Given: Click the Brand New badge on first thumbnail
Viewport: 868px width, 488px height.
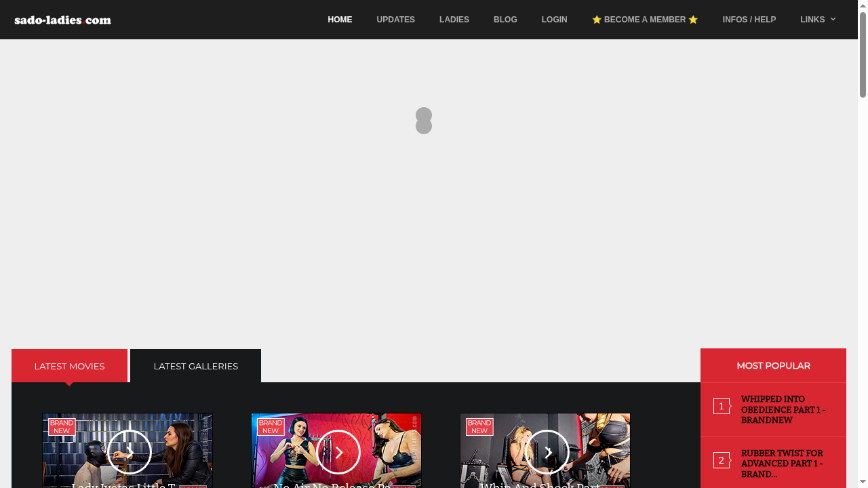Looking at the screenshot, I should click(62, 426).
